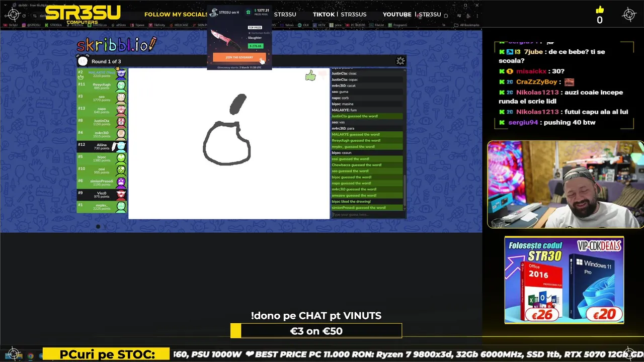Click CraZzZyBoy's stream chat message
644x362 pixels.
537,81
